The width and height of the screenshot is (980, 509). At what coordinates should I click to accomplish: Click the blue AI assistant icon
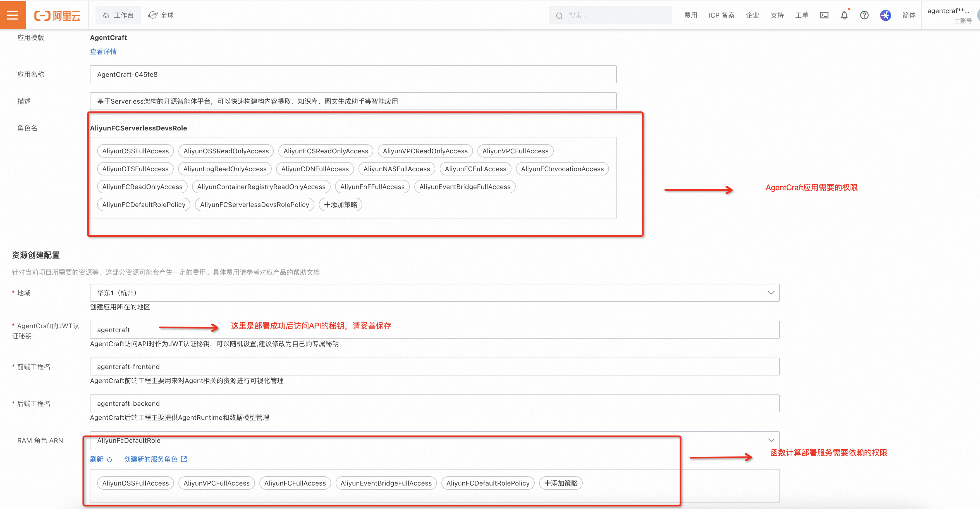(x=885, y=15)
